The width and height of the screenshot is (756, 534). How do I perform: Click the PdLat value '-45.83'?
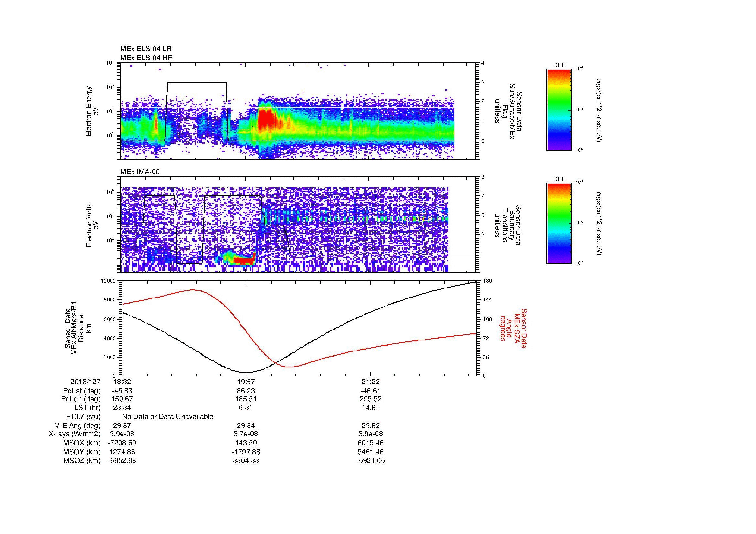click(x=122, y=391)
